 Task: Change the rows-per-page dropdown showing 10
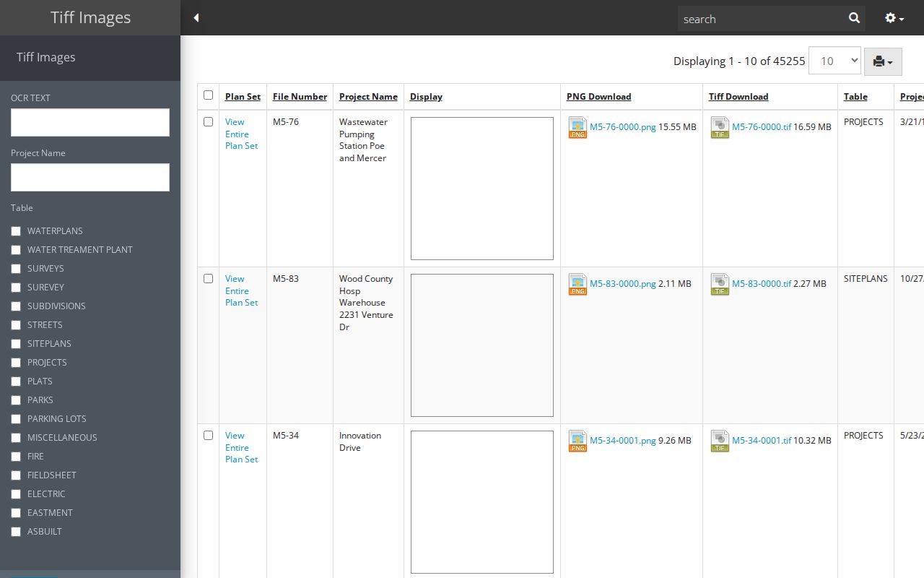834,61
